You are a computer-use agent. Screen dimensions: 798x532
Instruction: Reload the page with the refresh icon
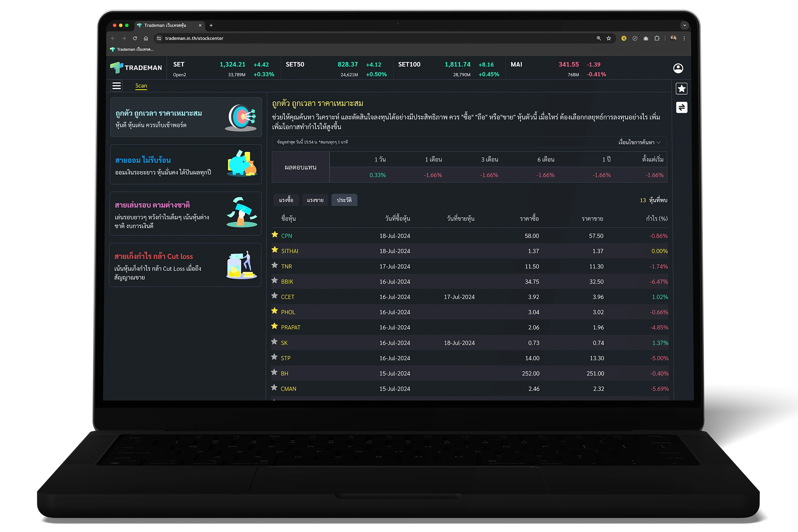click(x=135, y=38)
